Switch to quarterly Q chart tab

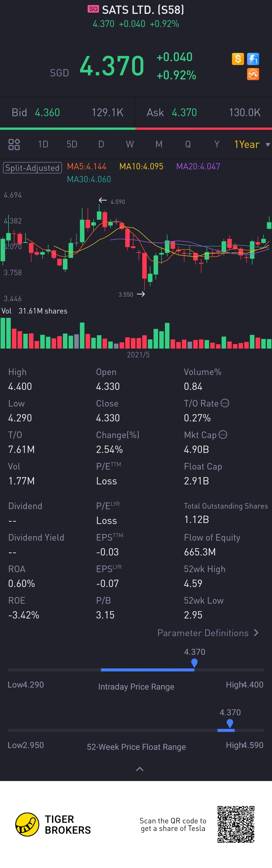tap(188, 144)
